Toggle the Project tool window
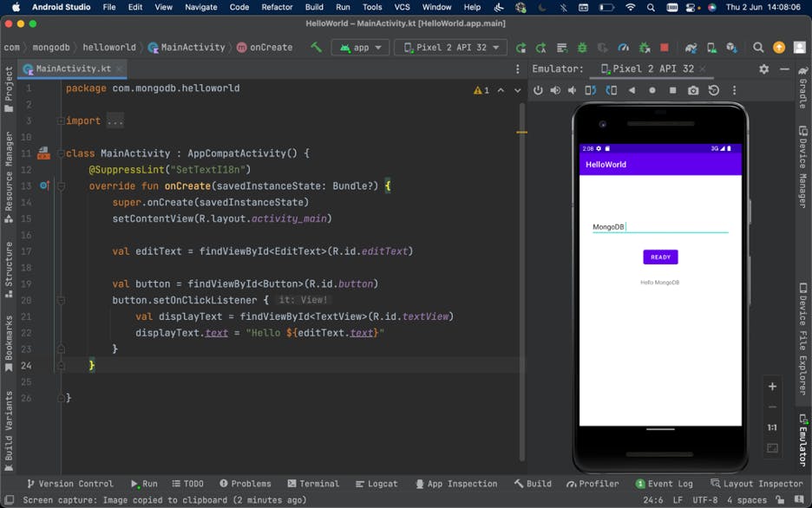The width and height of the screenshot is (812, 508). [9, 89]
